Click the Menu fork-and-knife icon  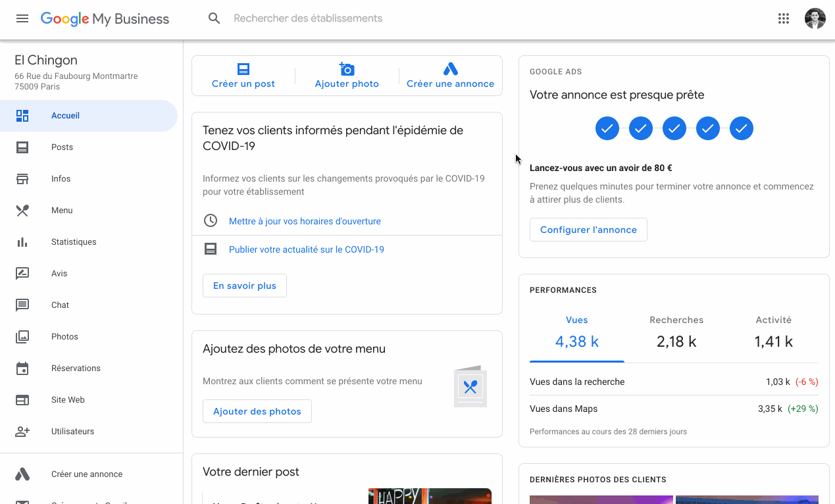point(22,211)
